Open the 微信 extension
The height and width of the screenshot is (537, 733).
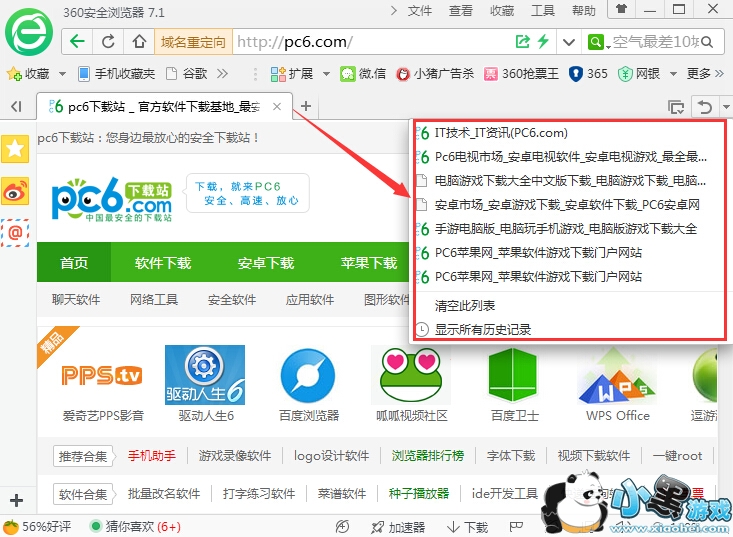[363, 74]
